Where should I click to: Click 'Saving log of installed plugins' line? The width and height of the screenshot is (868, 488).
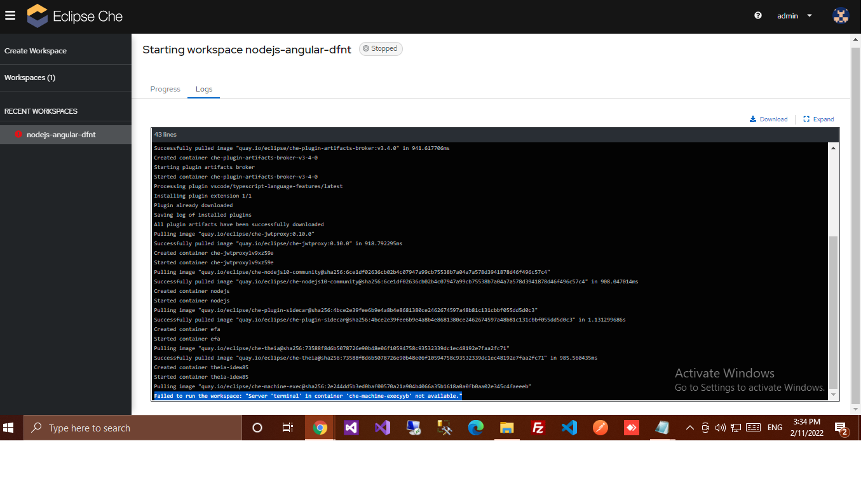point(203,215)
